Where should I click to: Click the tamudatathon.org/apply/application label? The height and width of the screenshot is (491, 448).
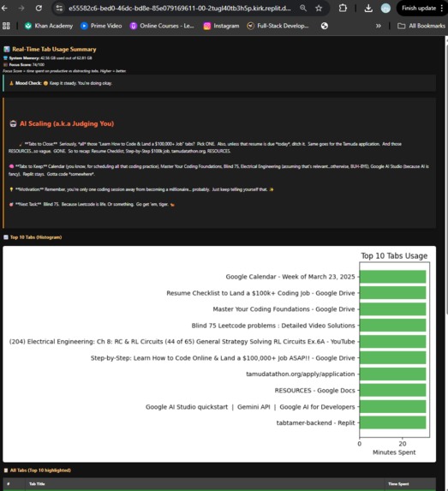301,374
